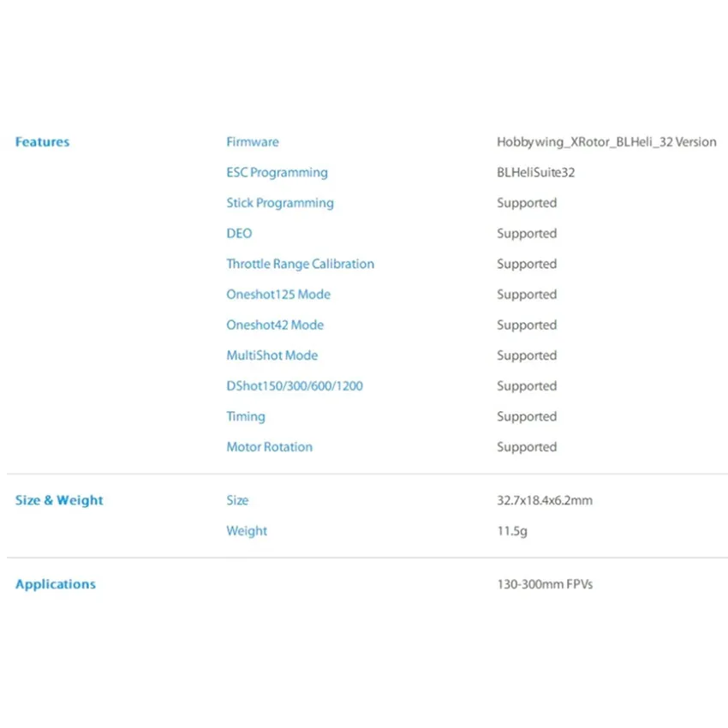This screenshot has height=728, width=728.
Task: Select the Oneshot42 Mode label
Action: (275, 325)
